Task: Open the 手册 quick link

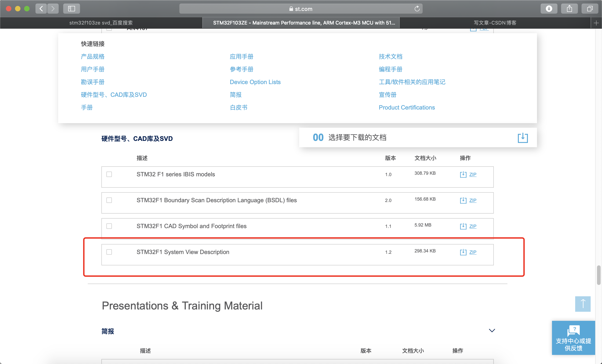Action: click(x=87, y=107)
